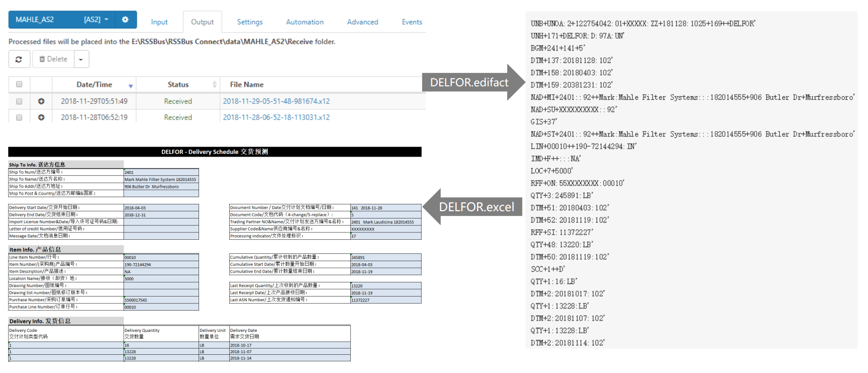Viewport: 868px width, 373px height.
Task: Click the delivery date cell 2018-10-17
Action: pos(290,345)
